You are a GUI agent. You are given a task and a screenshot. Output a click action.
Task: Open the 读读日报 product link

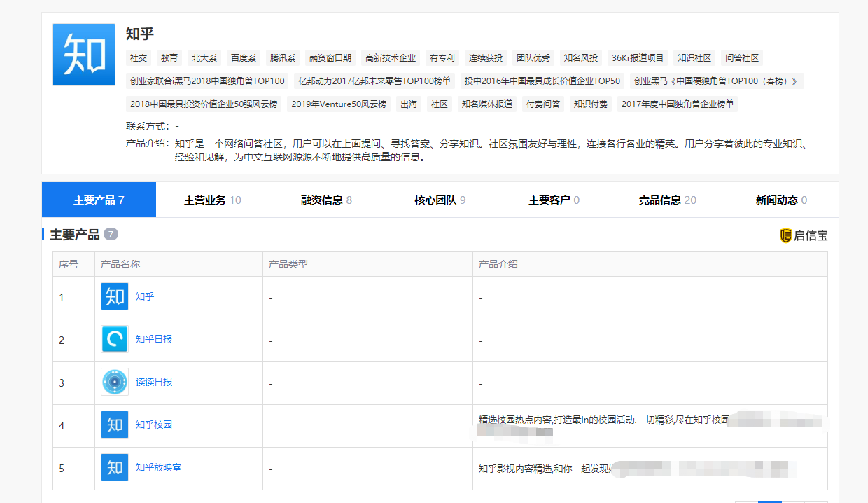click(x=154, y=383)
